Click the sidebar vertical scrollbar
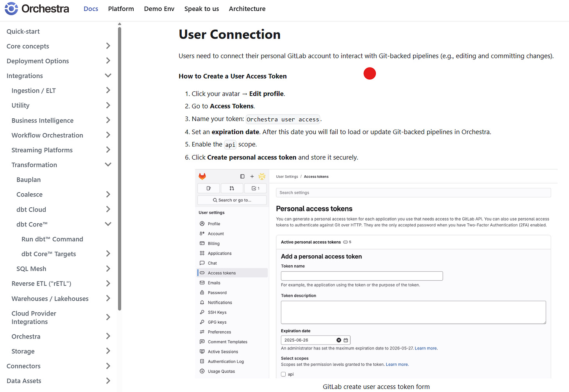The height and width of the screenshot is (392, 569). [x=120, y=168]
